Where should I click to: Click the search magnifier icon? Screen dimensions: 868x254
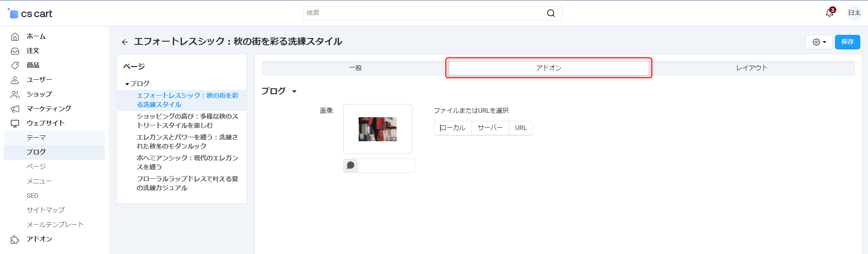tap(551, 13)
